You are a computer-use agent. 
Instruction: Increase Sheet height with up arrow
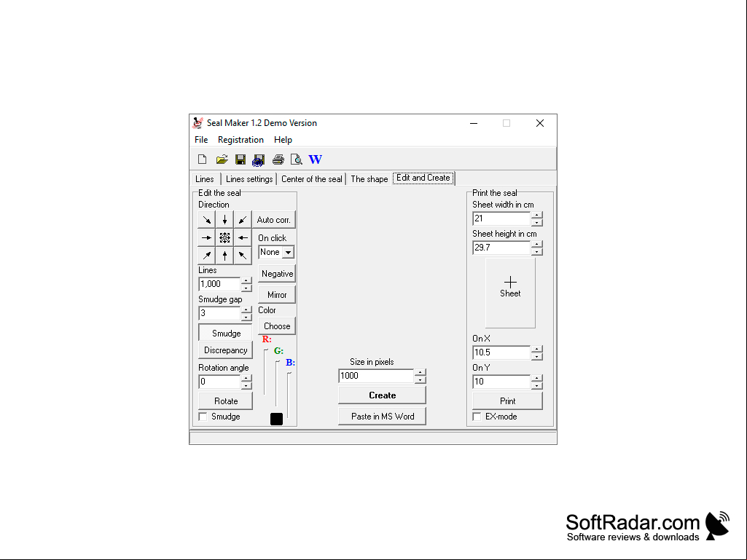[x=537, y=245]
